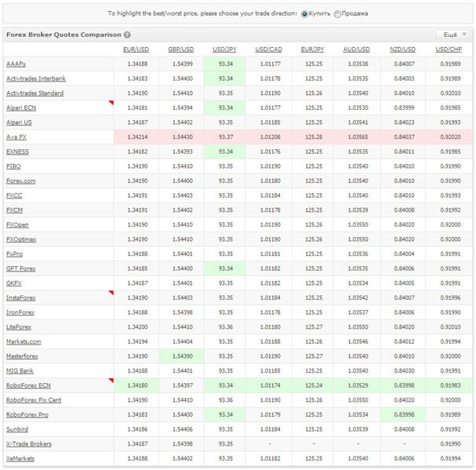Click the red corner marker on the InstaForex row
This screenshot has width=476, height=470.
[111, 293]
